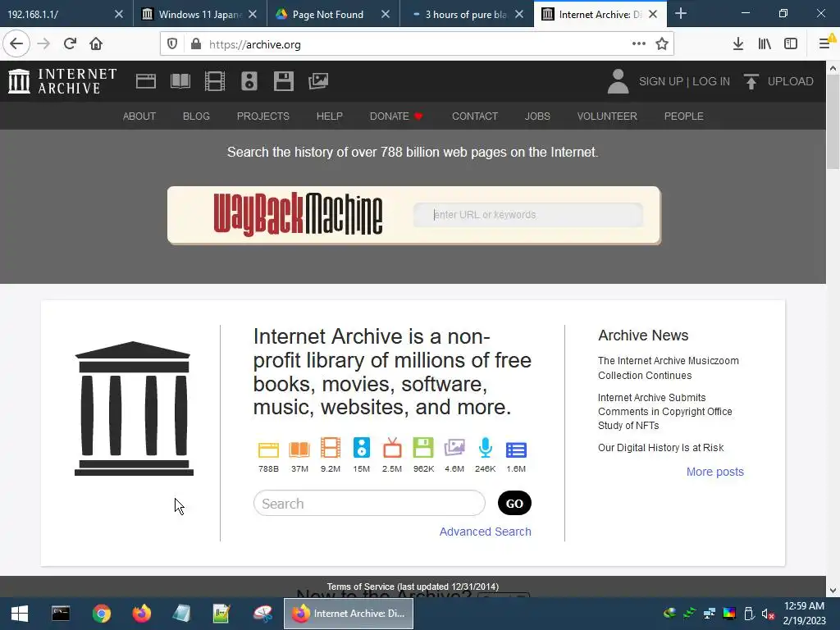Open the BLOG menu item
The width and height of the screenshot is (840, 630).
pyautogui.click(x=196, y=116)
